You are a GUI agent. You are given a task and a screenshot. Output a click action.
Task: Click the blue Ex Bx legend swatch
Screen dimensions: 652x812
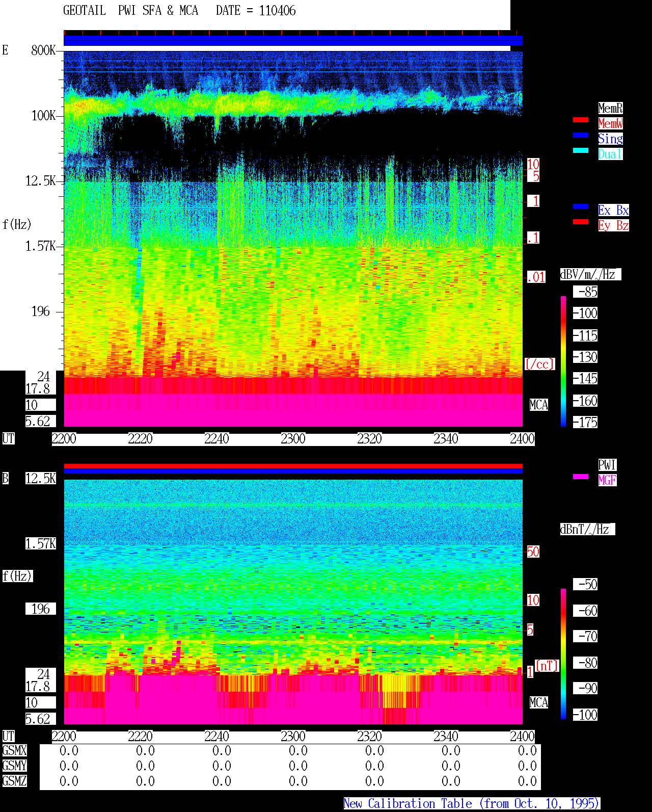click(581, 206)
